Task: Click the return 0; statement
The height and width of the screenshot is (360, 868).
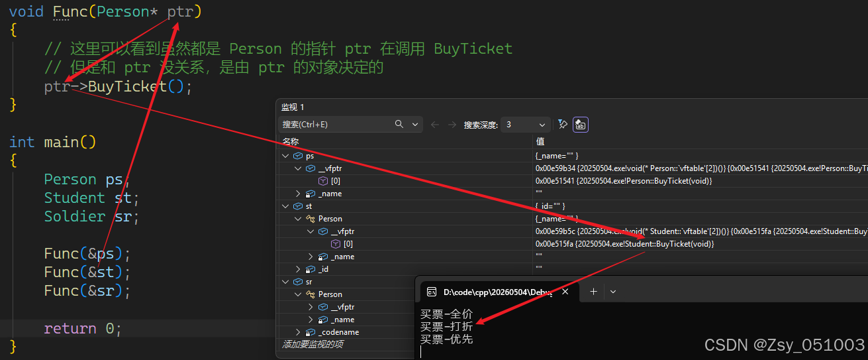Action: click(83, 329)
